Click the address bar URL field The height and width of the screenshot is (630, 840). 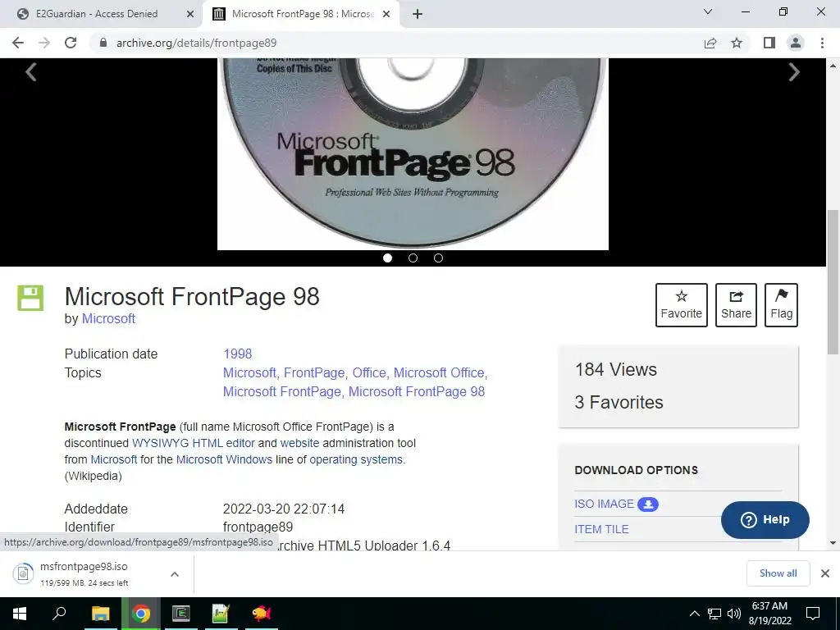pos(396,43)
